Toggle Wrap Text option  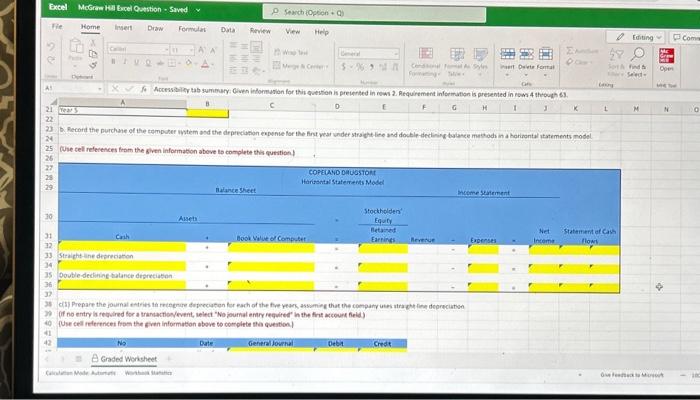(291, 52)
